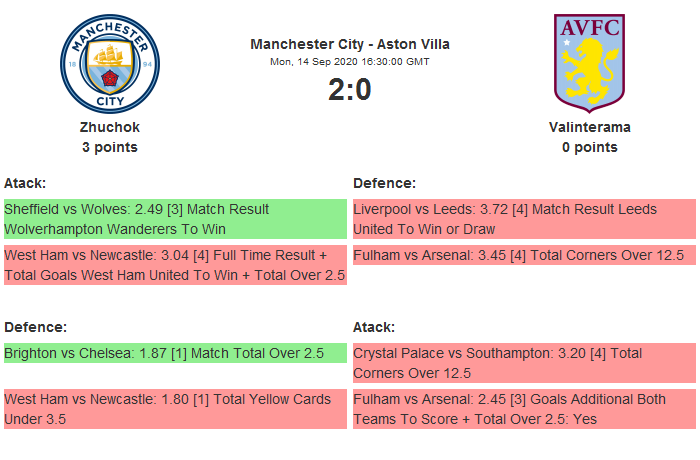
Task: Click Valinterama's 0 points label
Action: 590,147
